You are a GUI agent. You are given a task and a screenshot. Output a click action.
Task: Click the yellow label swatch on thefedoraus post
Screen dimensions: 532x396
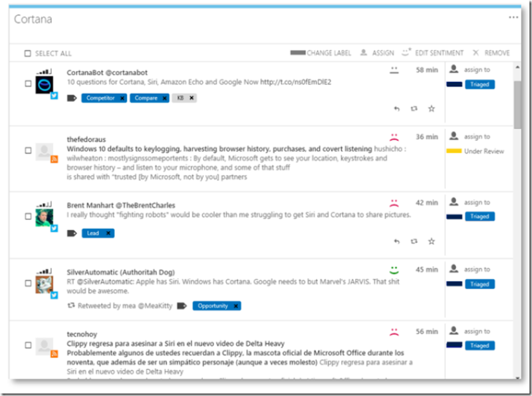pos(454,151)
